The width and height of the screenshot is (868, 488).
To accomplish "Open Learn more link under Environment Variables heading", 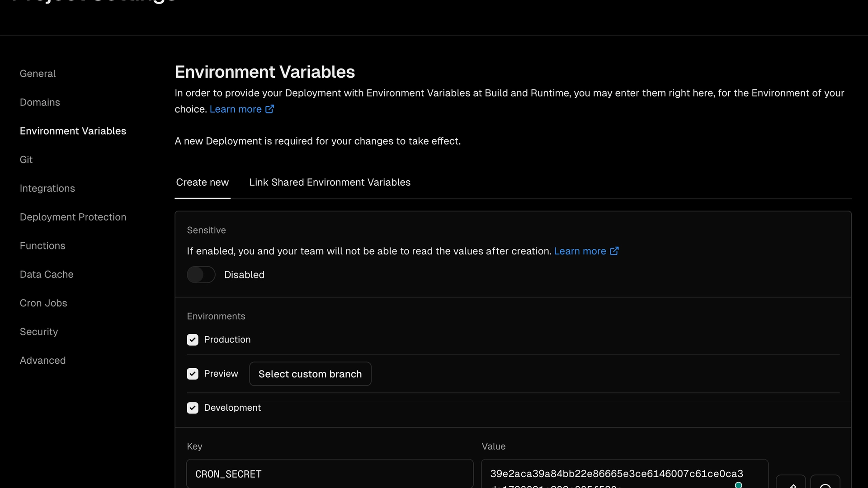I will point(236,109).
